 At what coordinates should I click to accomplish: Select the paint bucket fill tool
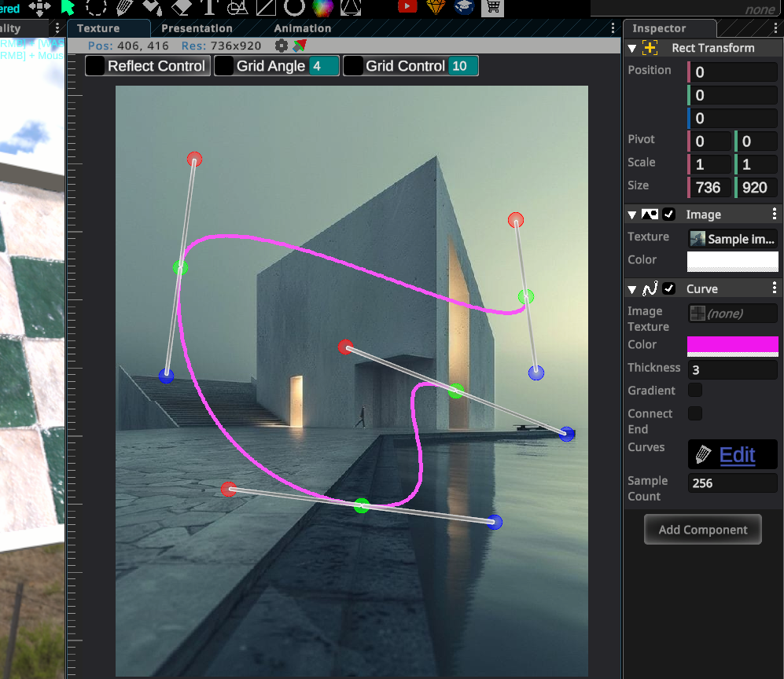click(153, 7)
